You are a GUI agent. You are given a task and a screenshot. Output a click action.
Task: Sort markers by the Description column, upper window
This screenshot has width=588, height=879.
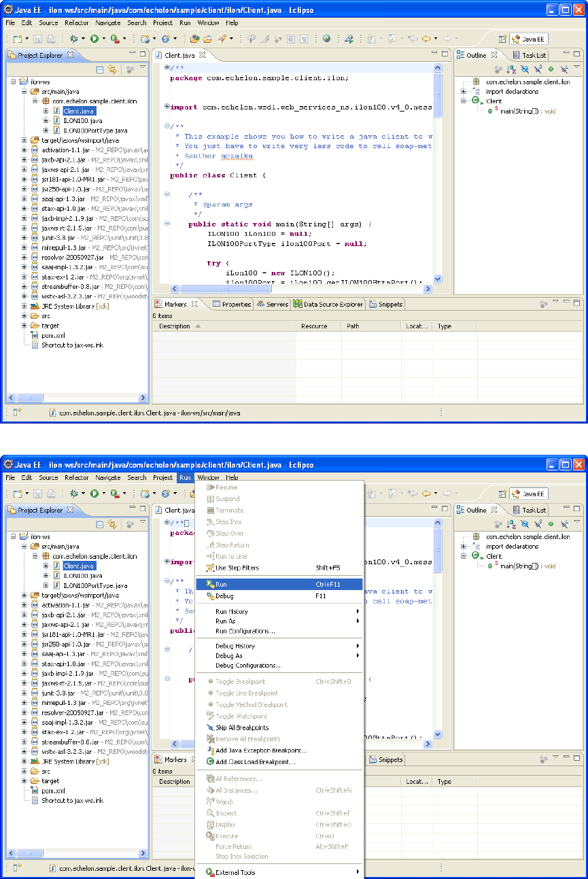tap(224, 326)
